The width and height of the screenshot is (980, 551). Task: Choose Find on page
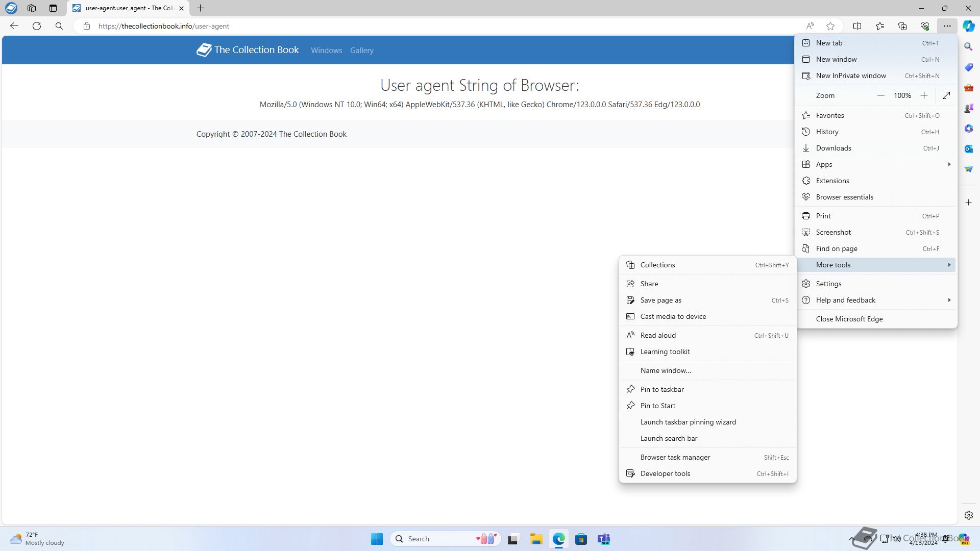tap(876, 248)
